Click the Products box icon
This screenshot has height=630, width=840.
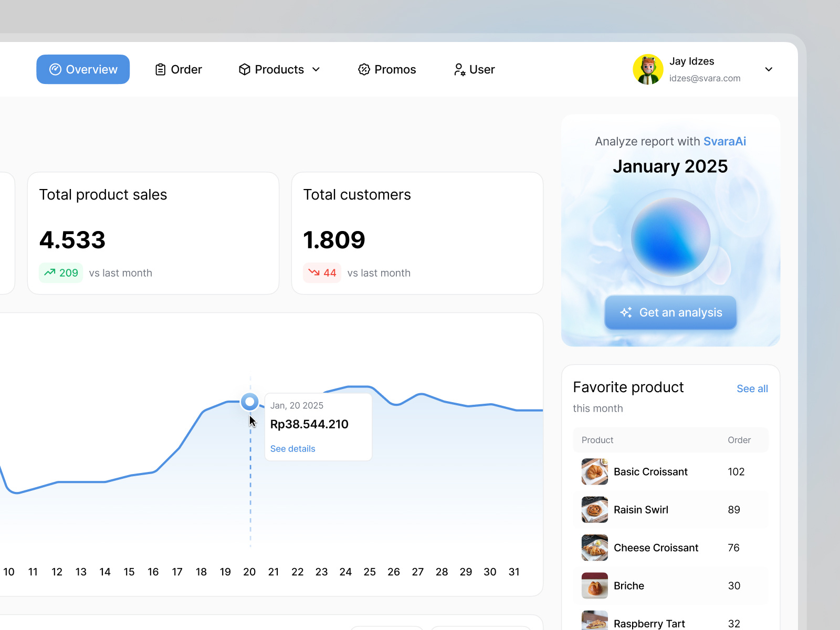(244, 69)
